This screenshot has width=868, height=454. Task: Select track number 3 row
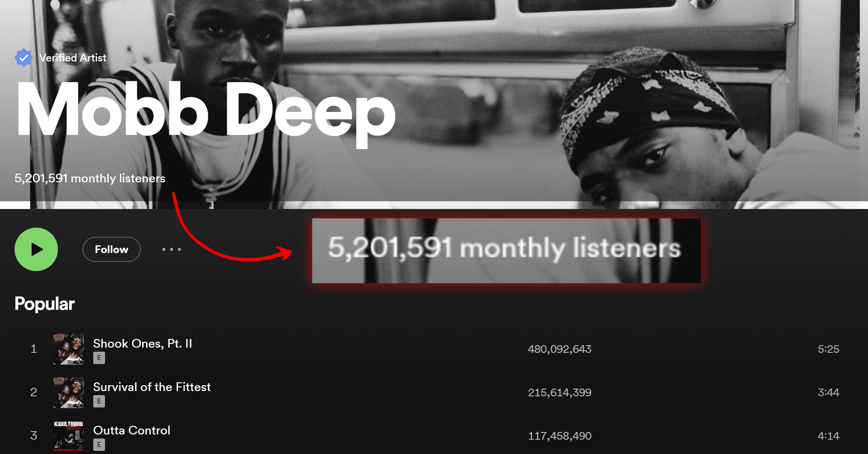coord(434,436)
